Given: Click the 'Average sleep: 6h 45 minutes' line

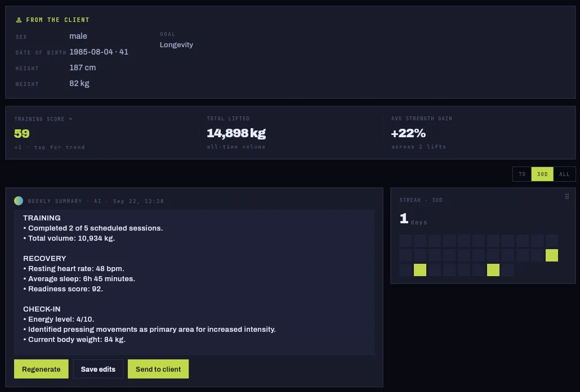Looking at the screenshot, I should (79, 279).
